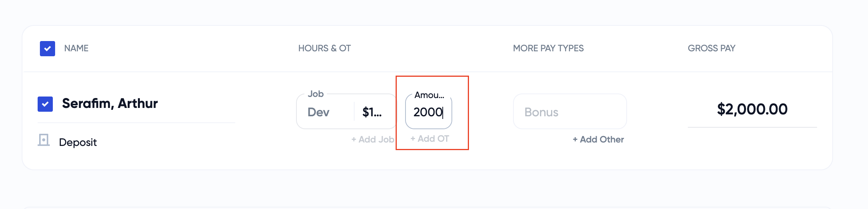Click the + Add Job link
The image size is (868, 209).
click(372, 139)
